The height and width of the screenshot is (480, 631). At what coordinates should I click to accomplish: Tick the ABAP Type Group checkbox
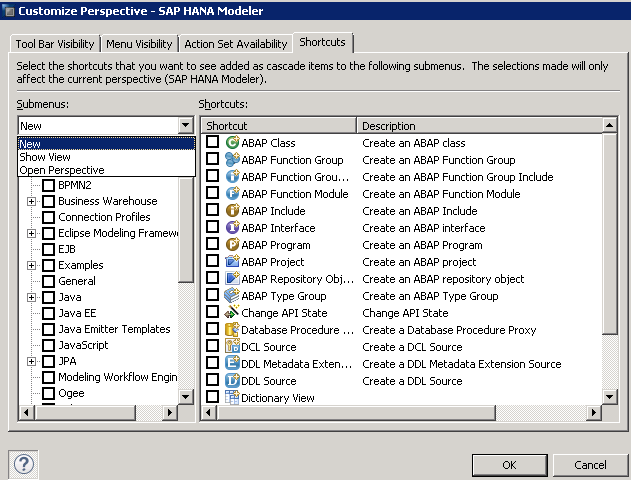click(x=212, y=296)
